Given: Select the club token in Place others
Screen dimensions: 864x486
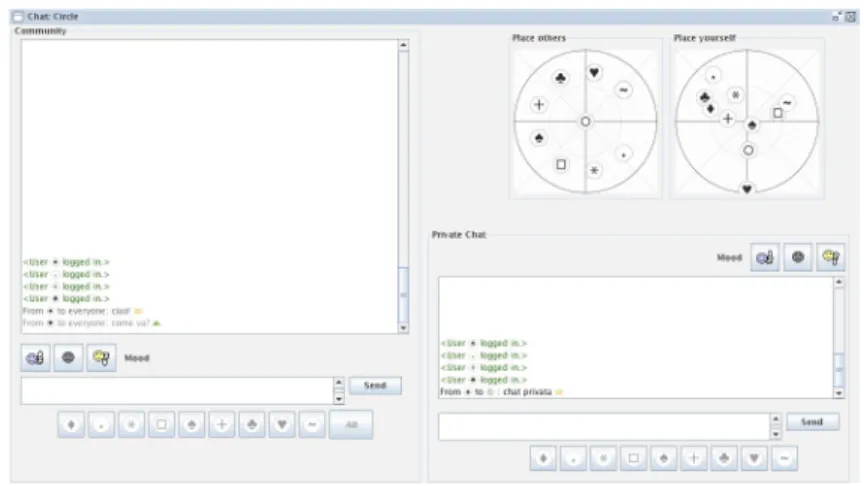Looking at the screenshot, I should coord(560,78).
